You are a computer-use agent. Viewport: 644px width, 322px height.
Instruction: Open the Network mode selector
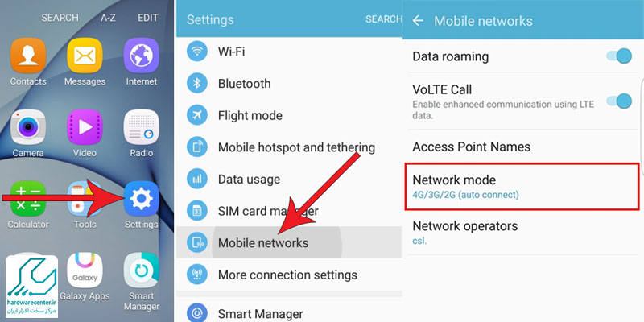tap(522, 187)
